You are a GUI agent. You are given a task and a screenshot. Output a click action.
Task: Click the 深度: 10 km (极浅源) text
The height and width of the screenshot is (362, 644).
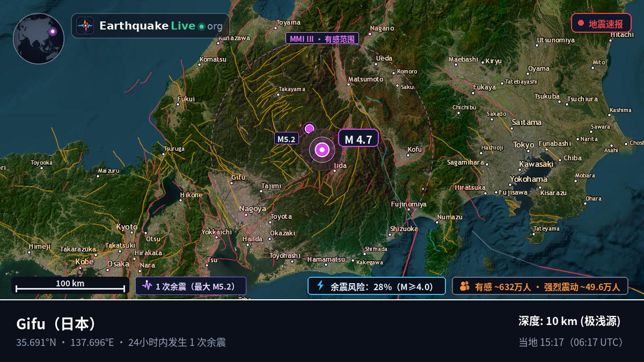[569, 321]
